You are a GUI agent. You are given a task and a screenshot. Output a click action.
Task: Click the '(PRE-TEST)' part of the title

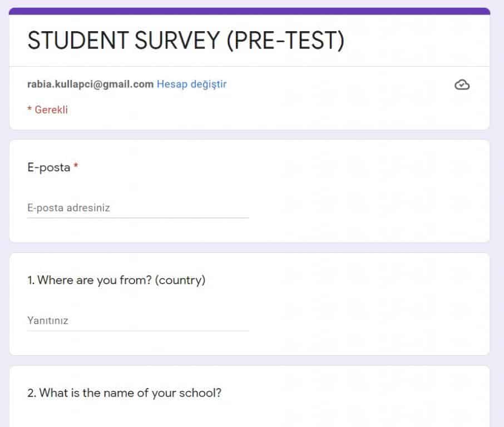(x=285, y=42)
